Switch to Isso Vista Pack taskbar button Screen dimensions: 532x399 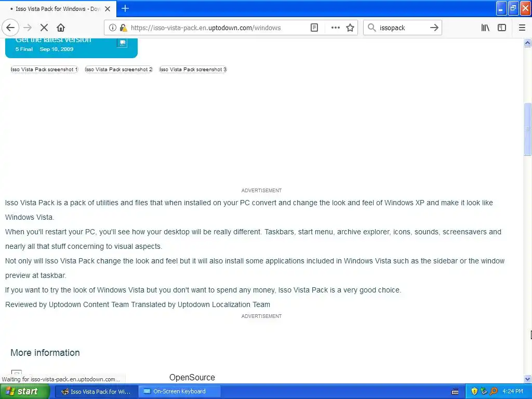click(x=96, y=392)
